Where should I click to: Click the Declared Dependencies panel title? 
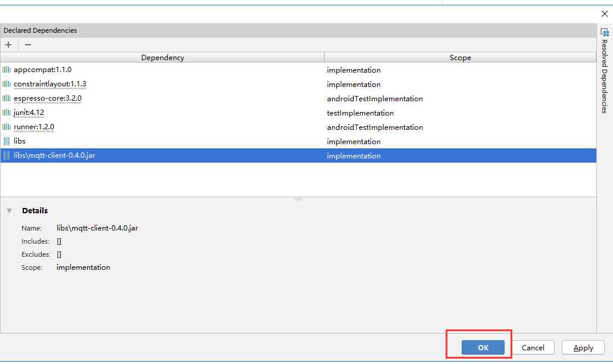click(41, 30)
